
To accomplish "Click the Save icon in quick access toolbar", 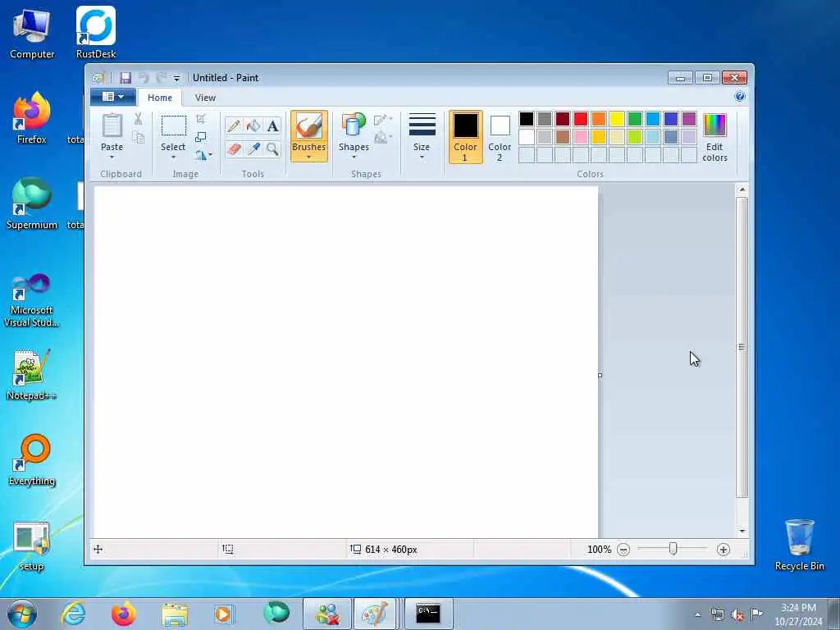I will click(x=126, y=78).
